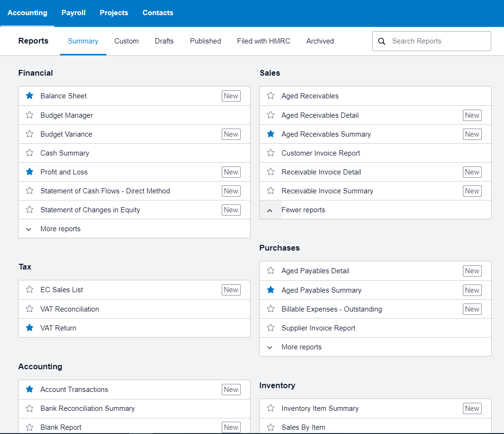Open the Accounting top menu
Image resolution: width=504 pixels, height=434 pixels.
pyautogui.click(x=27, y=13)
